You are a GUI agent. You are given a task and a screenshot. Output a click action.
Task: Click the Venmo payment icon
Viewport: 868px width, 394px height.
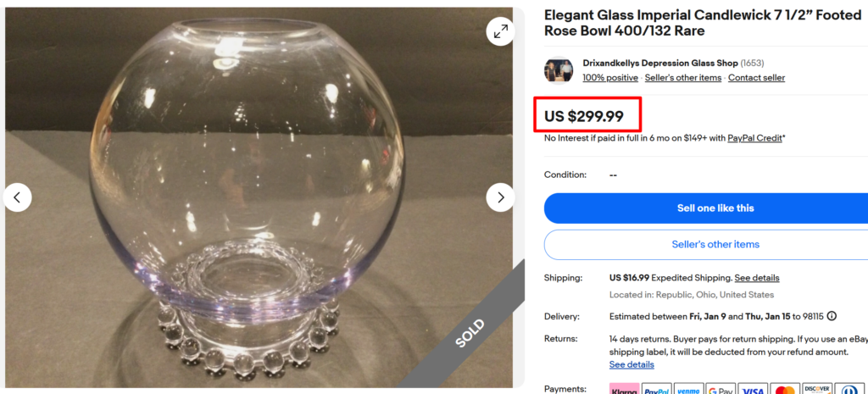688,391
